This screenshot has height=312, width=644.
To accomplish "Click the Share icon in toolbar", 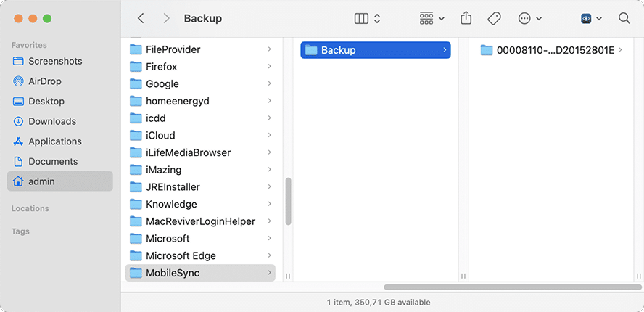I will [x=466, y=18].
